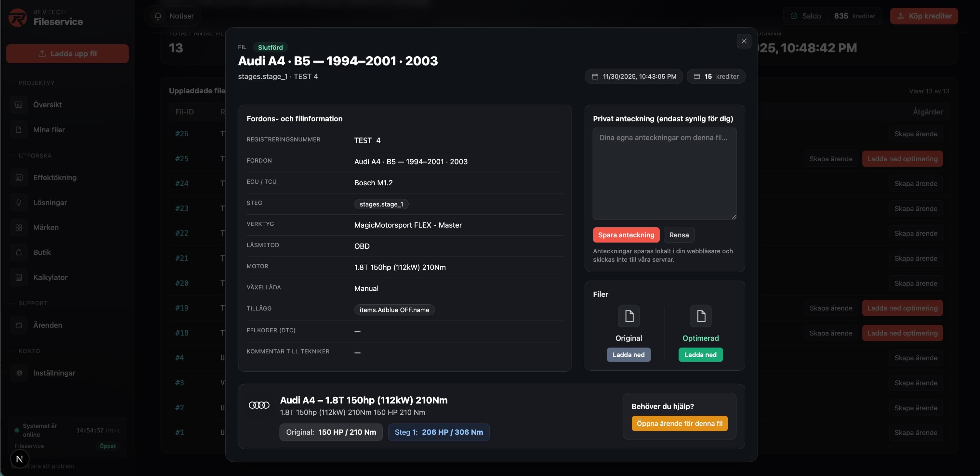Viewport: 980px width, 476px height.
Task: Open the Notiser notification bell
Action: (x=158, y=16)
